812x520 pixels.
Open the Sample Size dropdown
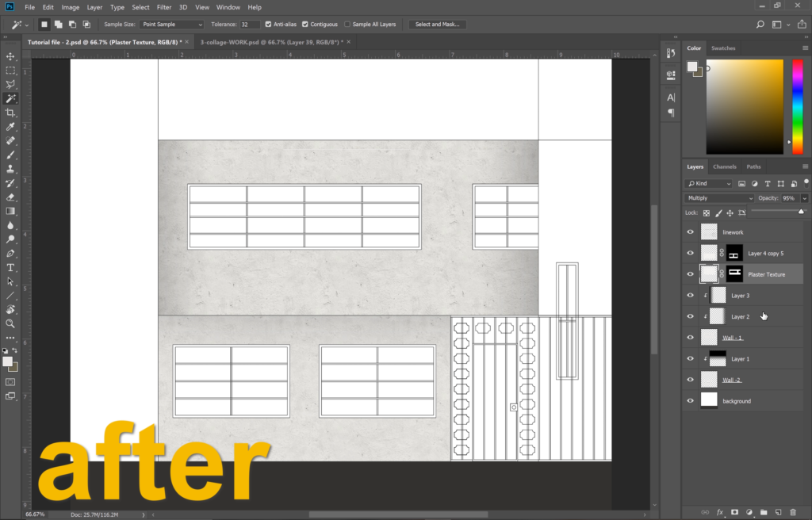(x=171, y=25)
